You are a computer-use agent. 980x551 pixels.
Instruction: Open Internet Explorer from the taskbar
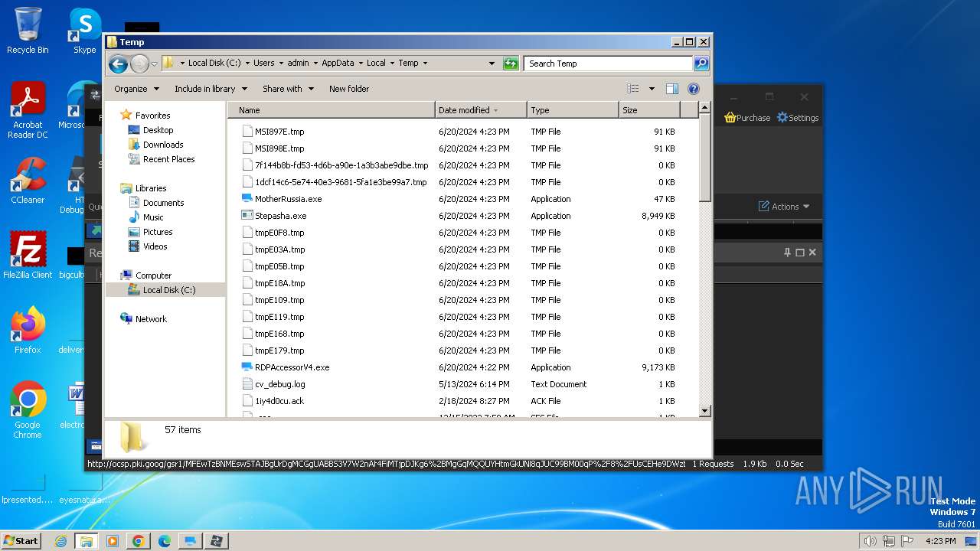tap(60, 541)
